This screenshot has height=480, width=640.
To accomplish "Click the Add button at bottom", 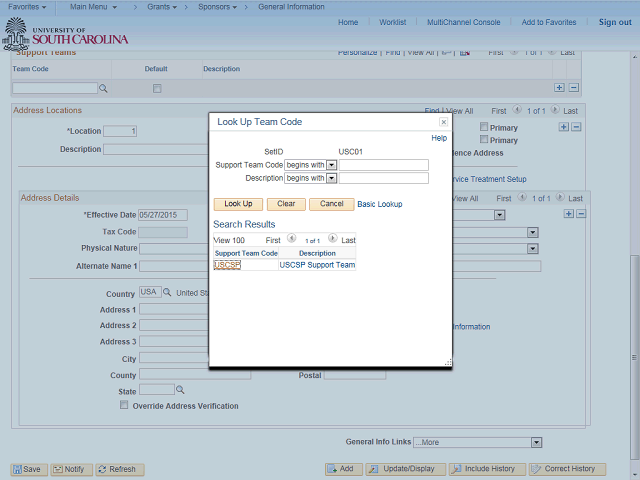I will (x=343, y=469).
